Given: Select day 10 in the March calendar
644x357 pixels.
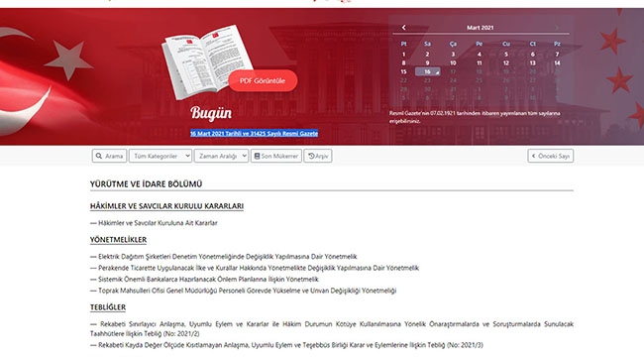Looking at the screenshot, I should point(453,62).
